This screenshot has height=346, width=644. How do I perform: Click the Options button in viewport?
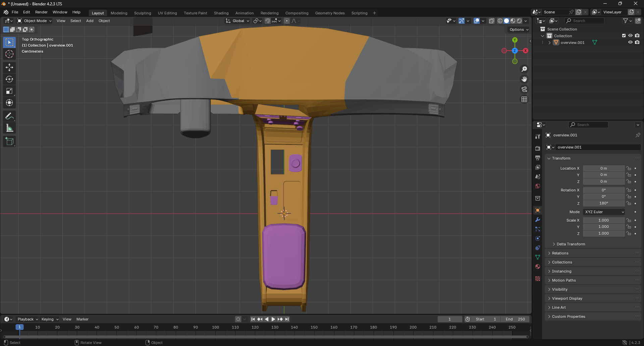click(519, 30)
